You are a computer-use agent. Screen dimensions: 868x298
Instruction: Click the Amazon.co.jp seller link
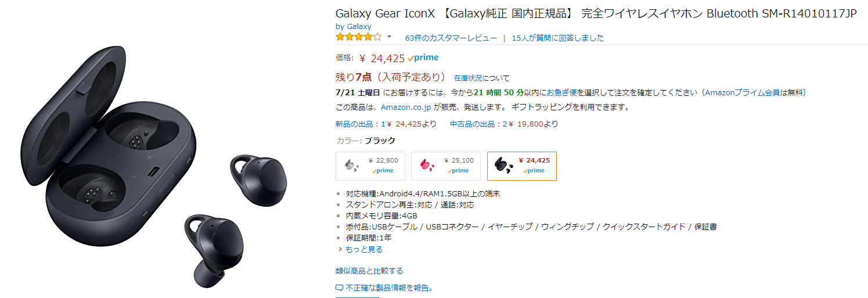point(405,107)
